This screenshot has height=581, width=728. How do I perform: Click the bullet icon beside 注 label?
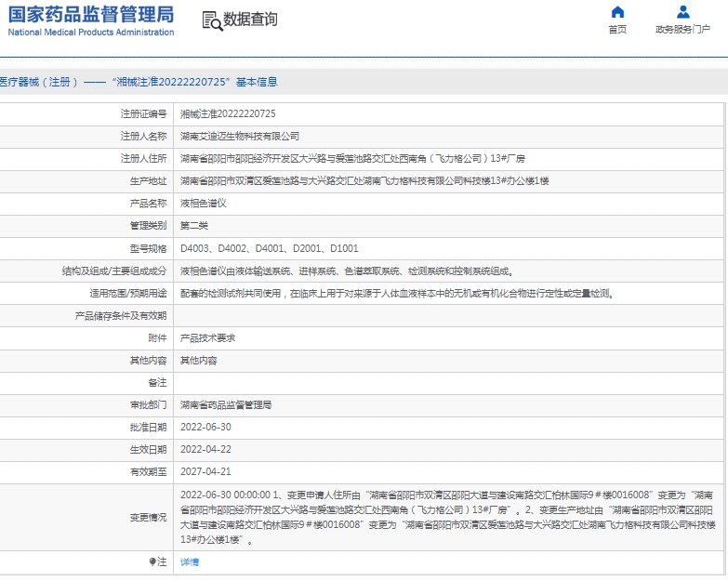(x=152, y=562)
